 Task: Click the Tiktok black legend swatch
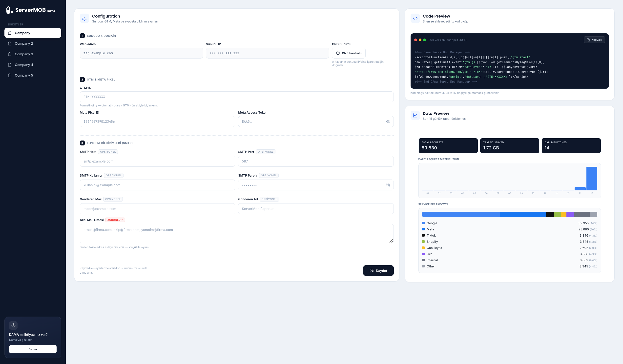click(423, 236)
